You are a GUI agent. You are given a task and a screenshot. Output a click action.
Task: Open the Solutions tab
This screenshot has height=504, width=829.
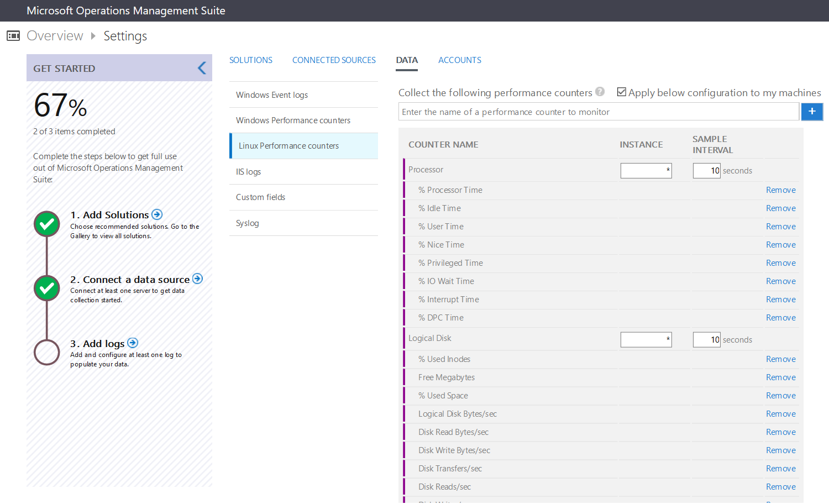[x=251, y=60]
